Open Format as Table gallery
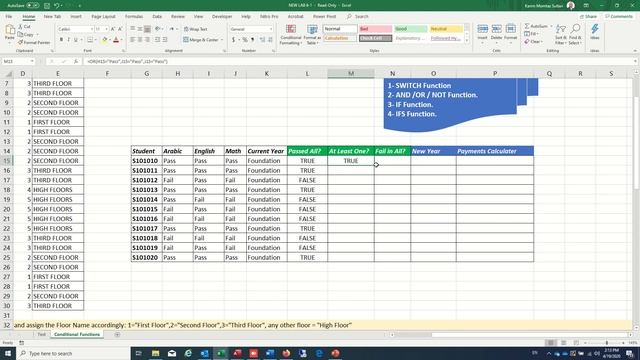640x360 pixels. (312, 35)
